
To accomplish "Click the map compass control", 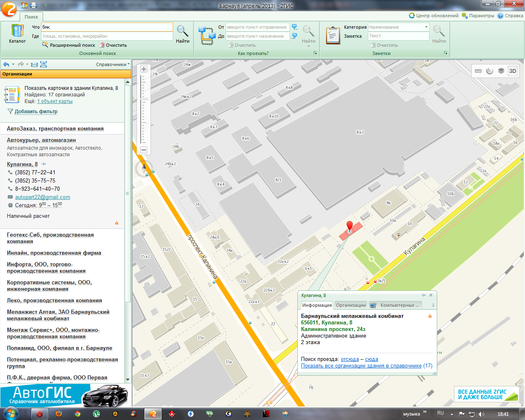I will (x=144, y=168).
